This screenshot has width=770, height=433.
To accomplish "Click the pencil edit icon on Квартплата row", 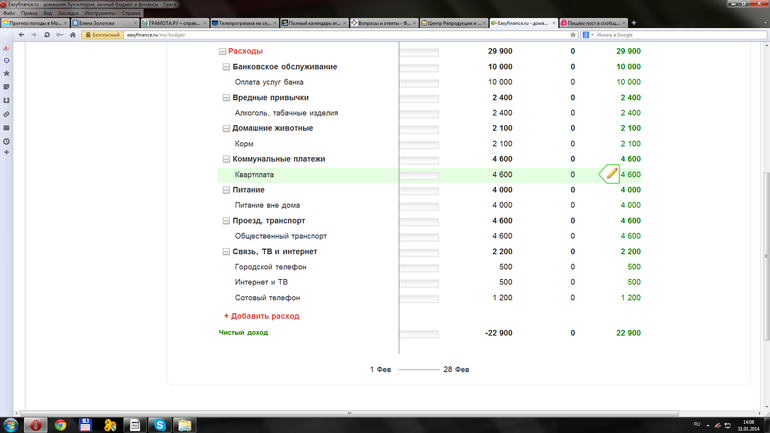I will 611,174.
